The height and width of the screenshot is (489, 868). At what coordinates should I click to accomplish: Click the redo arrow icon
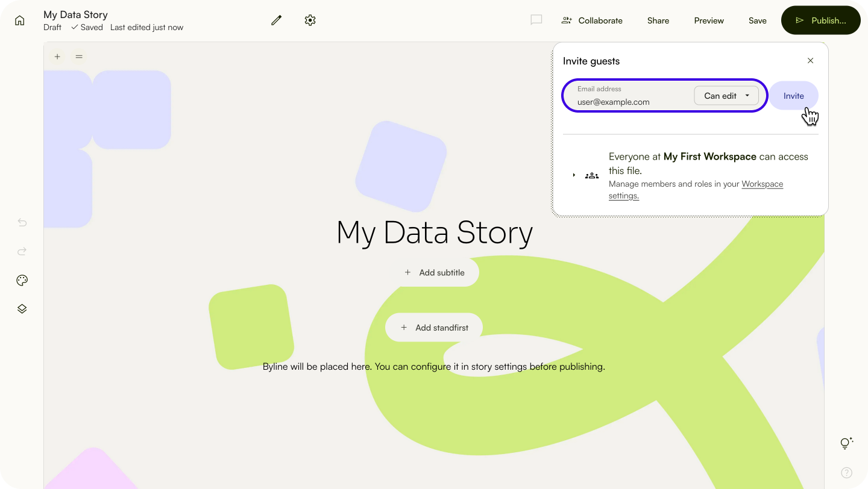[x=22, y=251]
